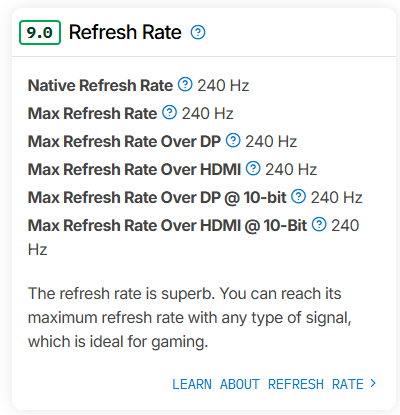Click the paragraph describing superb refresh rate
Screen dimensions: 400x415
click(x=189, y=318)
